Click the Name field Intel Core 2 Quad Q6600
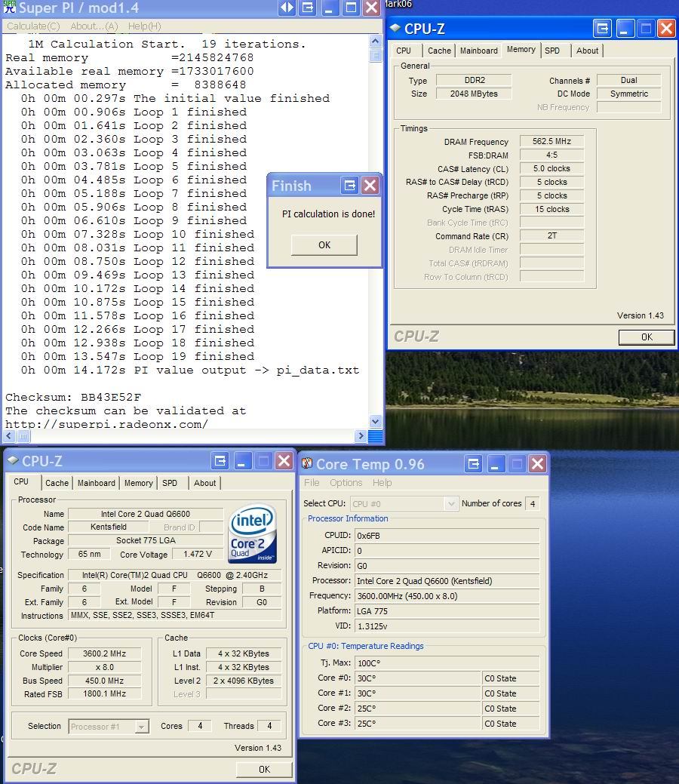Viewport: 679px width, 784px height. pos(146,514)
